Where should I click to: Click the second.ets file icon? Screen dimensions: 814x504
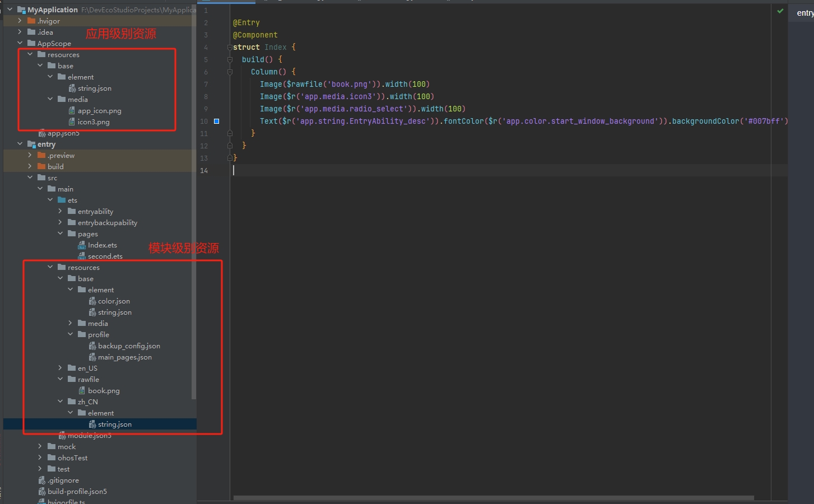(82, 256)
